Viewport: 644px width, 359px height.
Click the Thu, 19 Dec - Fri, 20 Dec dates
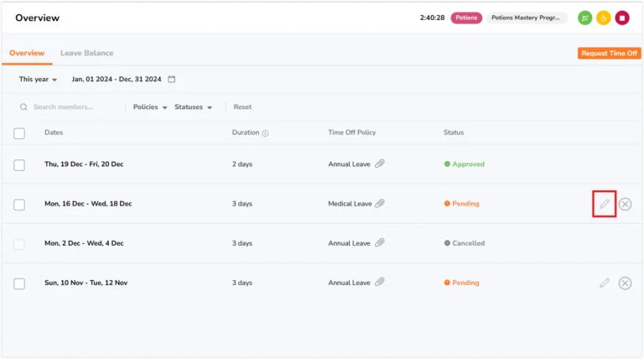(84, 164)
